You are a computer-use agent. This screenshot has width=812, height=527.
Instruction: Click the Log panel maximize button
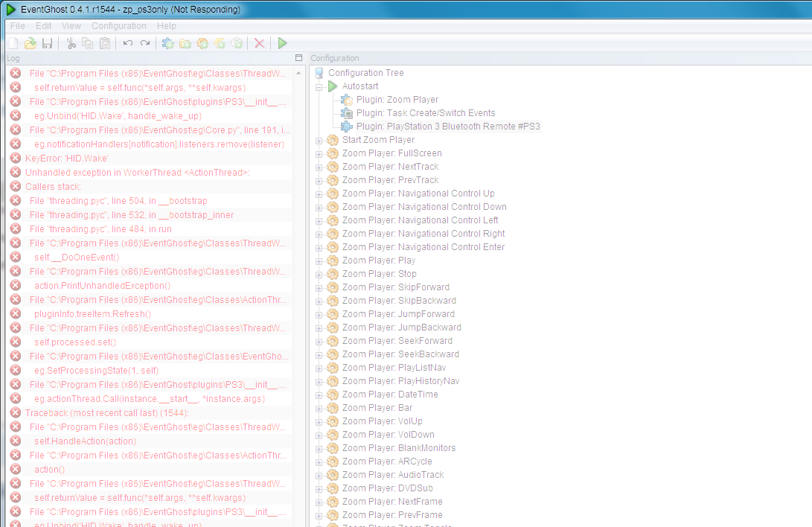pyautogui.click(x=298, y=58)
